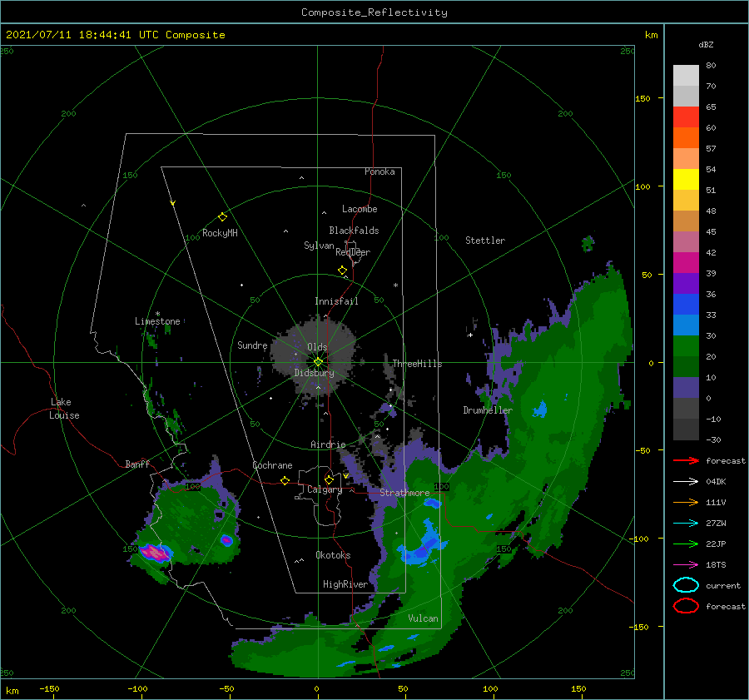Screen dimensions: 749x700
Task: Click the Ponoka town label
Action: point(379,171)
